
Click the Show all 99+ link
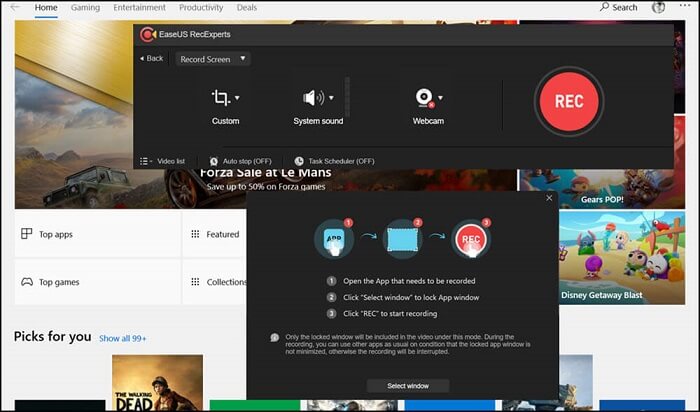click(x=123, y=338)
